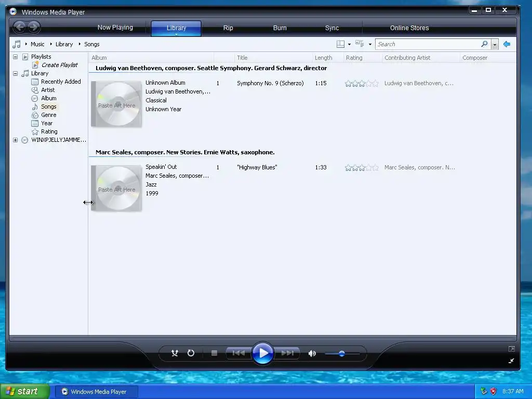Click the Genre icon in the Library tree
532x399 pixels.
point(35,115)
